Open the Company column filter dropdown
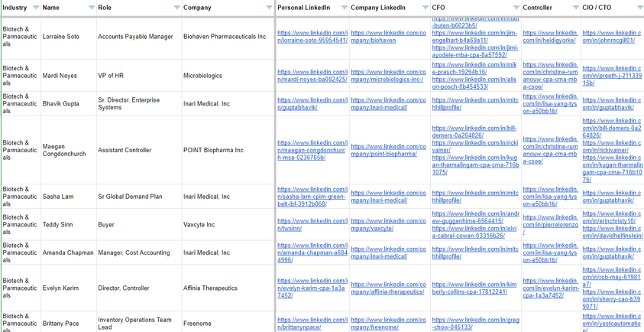 pos(269,8)
